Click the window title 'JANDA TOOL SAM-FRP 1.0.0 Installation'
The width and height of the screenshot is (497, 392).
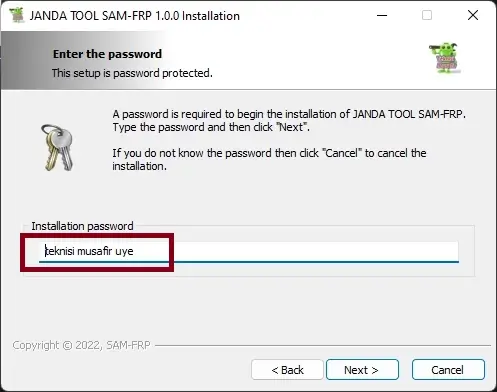coord(135,16)
